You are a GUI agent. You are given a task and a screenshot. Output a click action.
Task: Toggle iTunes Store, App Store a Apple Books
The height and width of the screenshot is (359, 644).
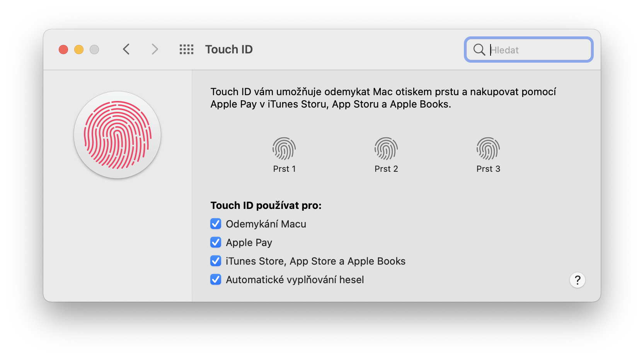tap(216, 261)
